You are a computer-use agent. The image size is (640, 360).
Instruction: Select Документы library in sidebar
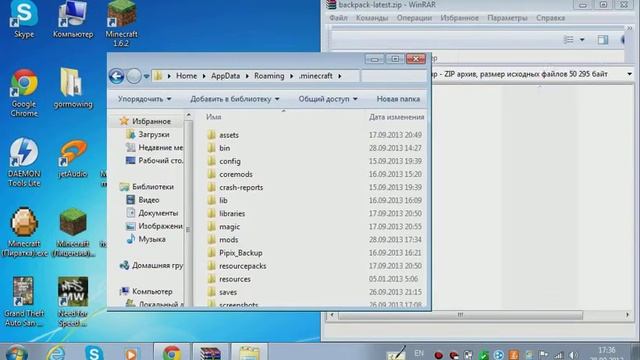click(152, 213)
